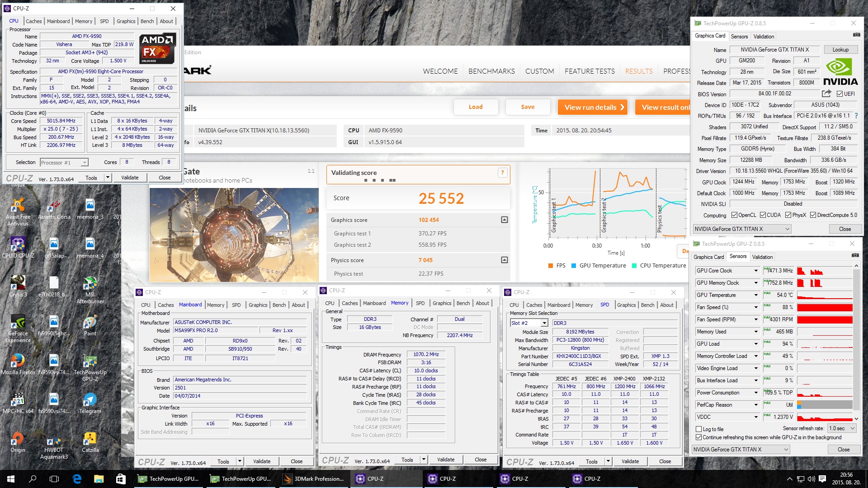Click volume icon in system tray
Viewport: 868px width, 488px height.
click(x=811, y=479)
